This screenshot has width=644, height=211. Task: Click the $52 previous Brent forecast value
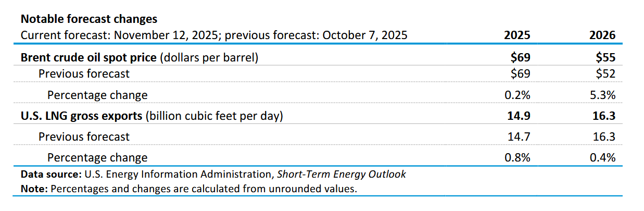coord(605,74)
